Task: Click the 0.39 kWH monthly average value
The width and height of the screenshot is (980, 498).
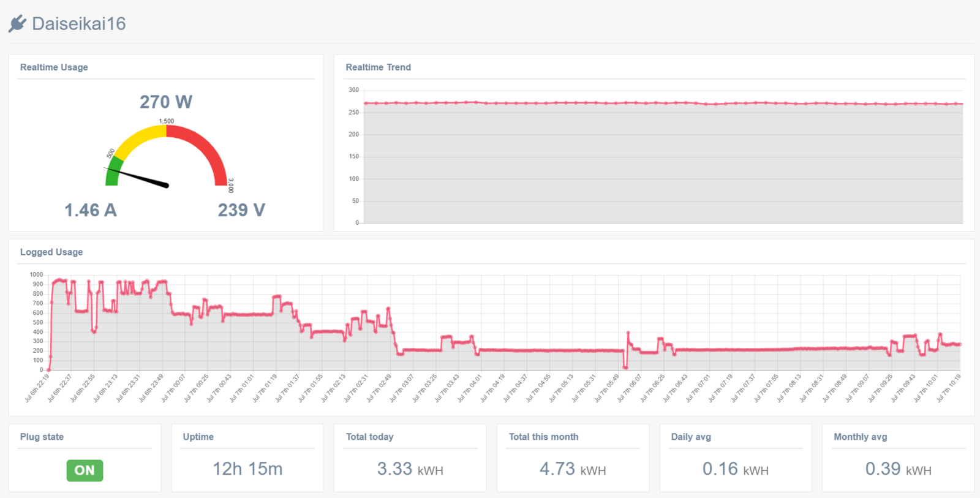Action: tap(898, 469)
